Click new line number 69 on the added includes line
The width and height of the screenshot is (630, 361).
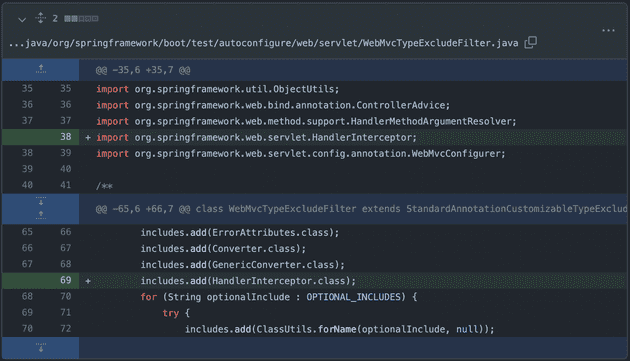click(x=66, y=280)
